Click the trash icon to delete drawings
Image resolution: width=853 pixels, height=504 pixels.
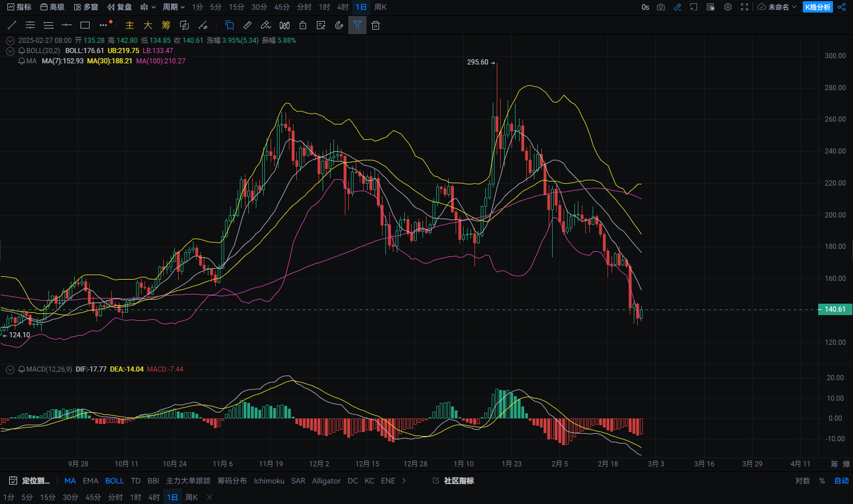tap(375, 25)
